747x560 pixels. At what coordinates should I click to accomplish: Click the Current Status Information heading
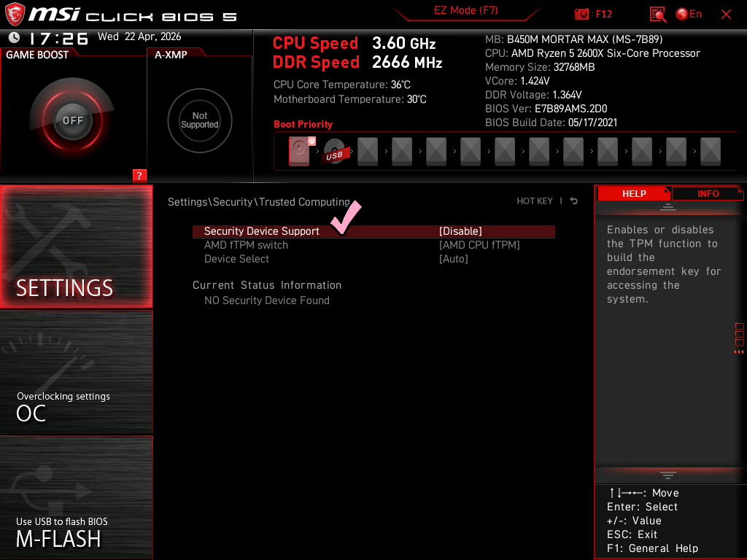click(267, 285)
